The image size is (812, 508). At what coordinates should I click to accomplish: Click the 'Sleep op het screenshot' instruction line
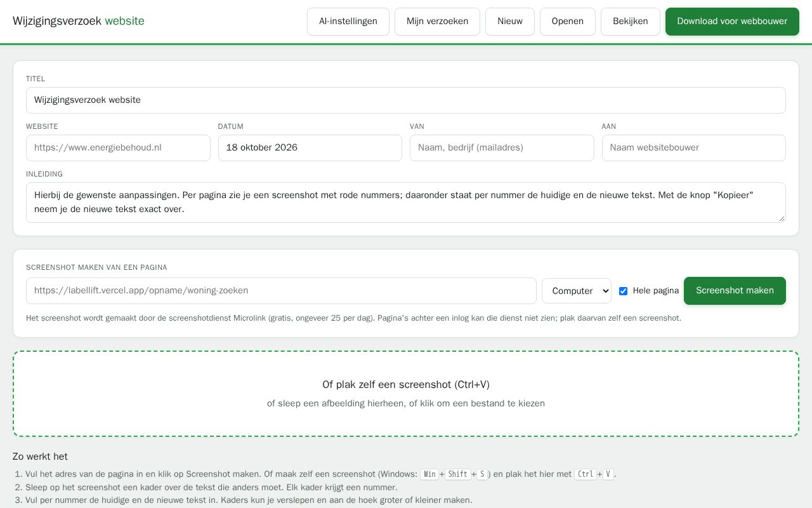pyautogui.click(x=211, y=488)
